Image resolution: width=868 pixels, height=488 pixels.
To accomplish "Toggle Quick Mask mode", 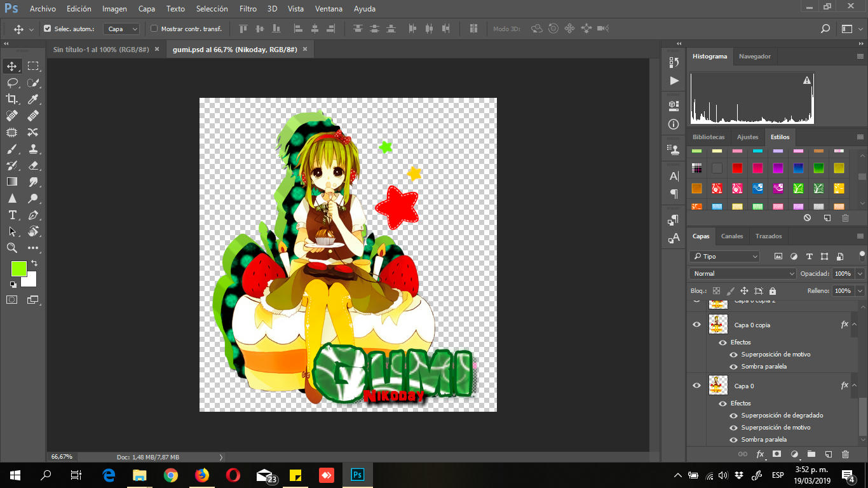I will pos(12,299).
